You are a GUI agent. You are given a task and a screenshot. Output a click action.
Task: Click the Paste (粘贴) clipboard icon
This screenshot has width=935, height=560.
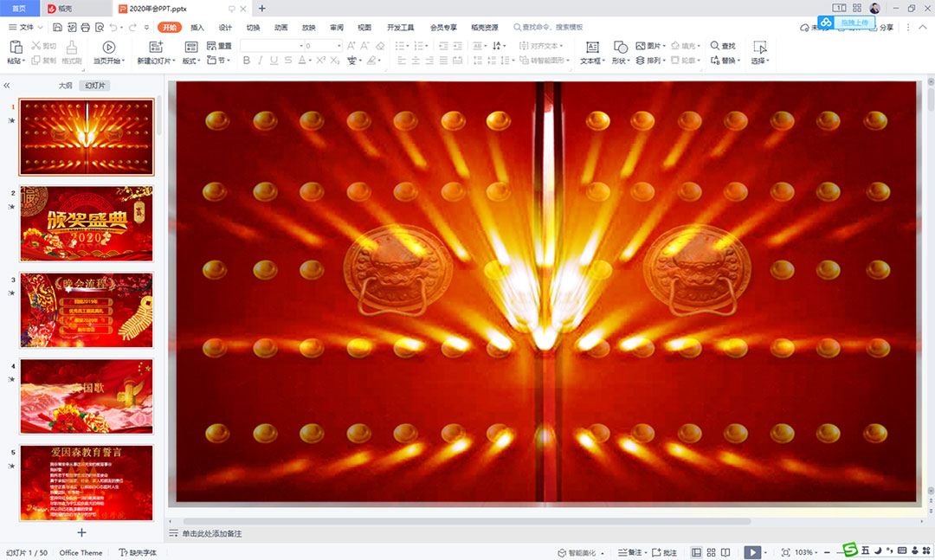coord(16,47)
